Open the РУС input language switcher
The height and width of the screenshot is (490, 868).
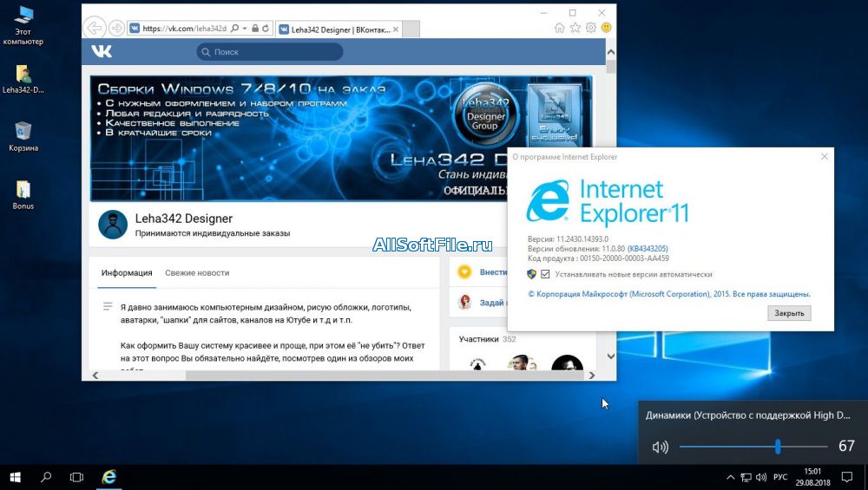tap(780, 477)
